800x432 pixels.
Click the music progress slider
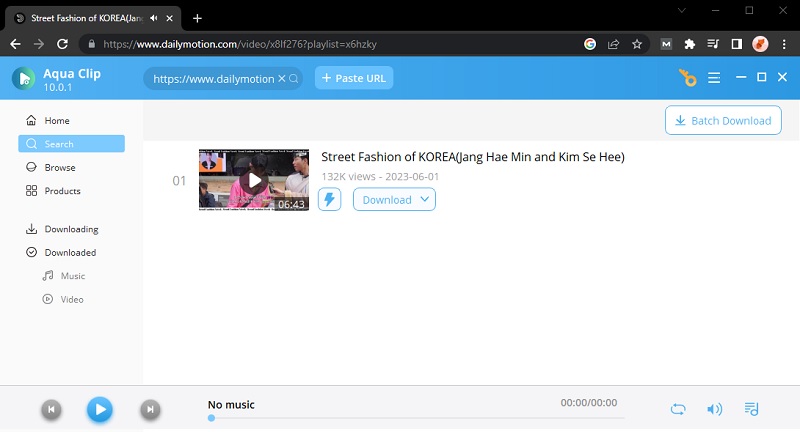click(415, 418)
